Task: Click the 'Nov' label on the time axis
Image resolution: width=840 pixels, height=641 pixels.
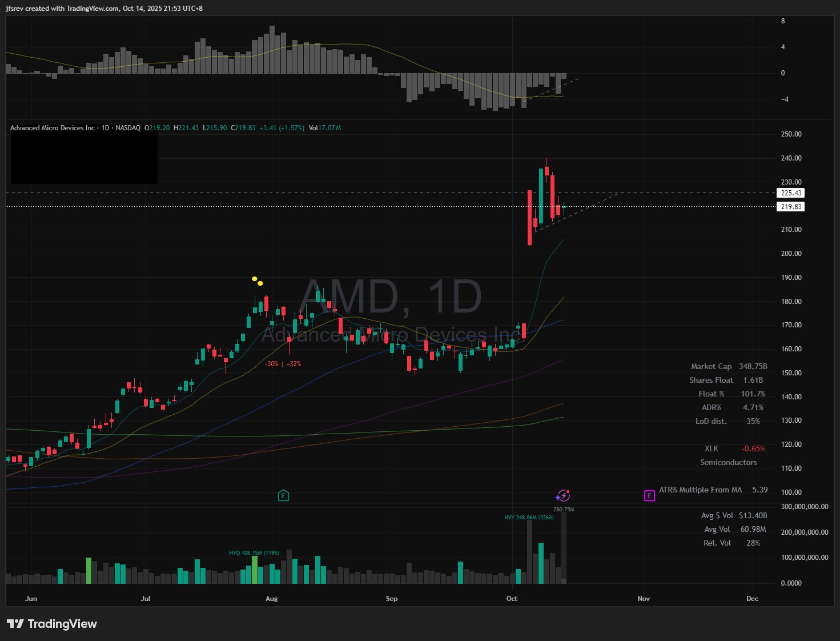Action: coord(644,599)
